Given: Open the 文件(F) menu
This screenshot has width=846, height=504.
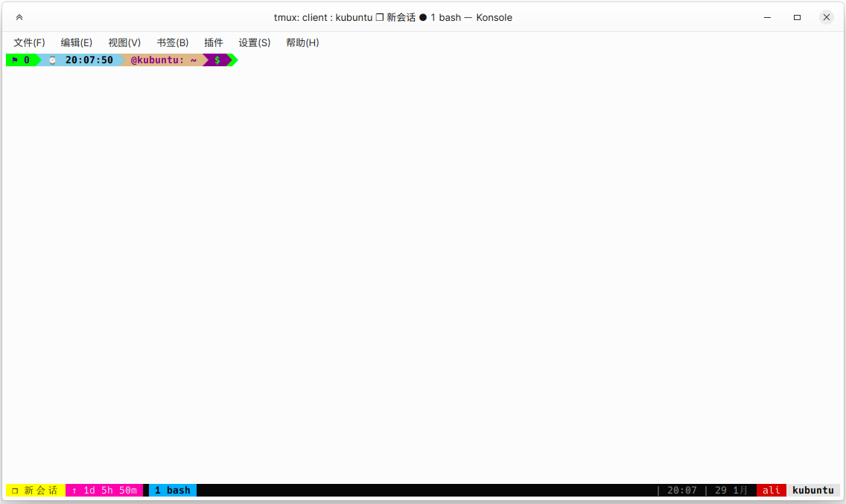Looking at the screenshot, I should [x=30, y=42].
